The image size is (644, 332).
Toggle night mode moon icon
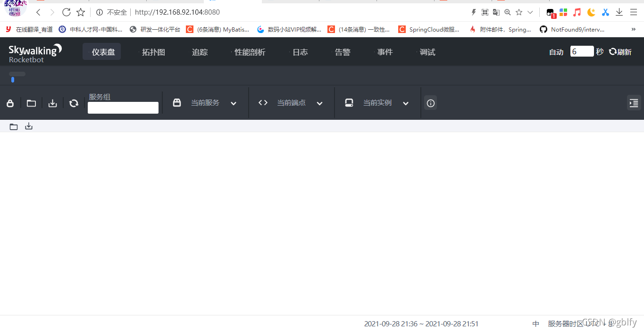[x=591, y=12]
